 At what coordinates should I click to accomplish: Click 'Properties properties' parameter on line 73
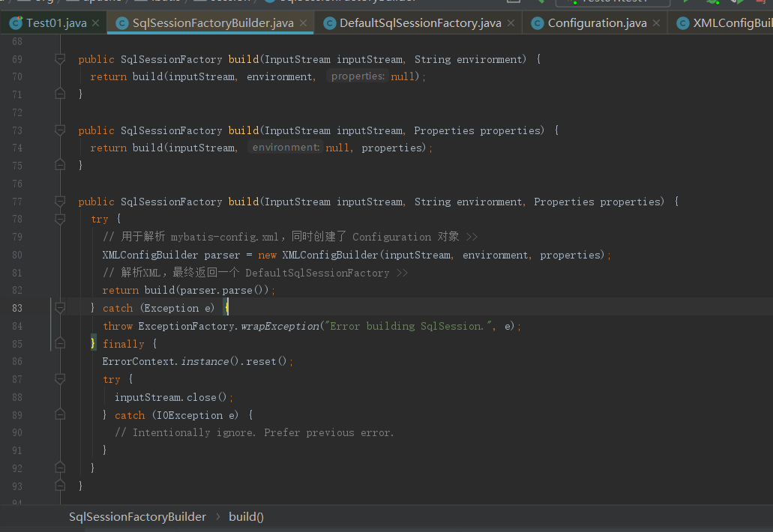[x=478, y=130]
